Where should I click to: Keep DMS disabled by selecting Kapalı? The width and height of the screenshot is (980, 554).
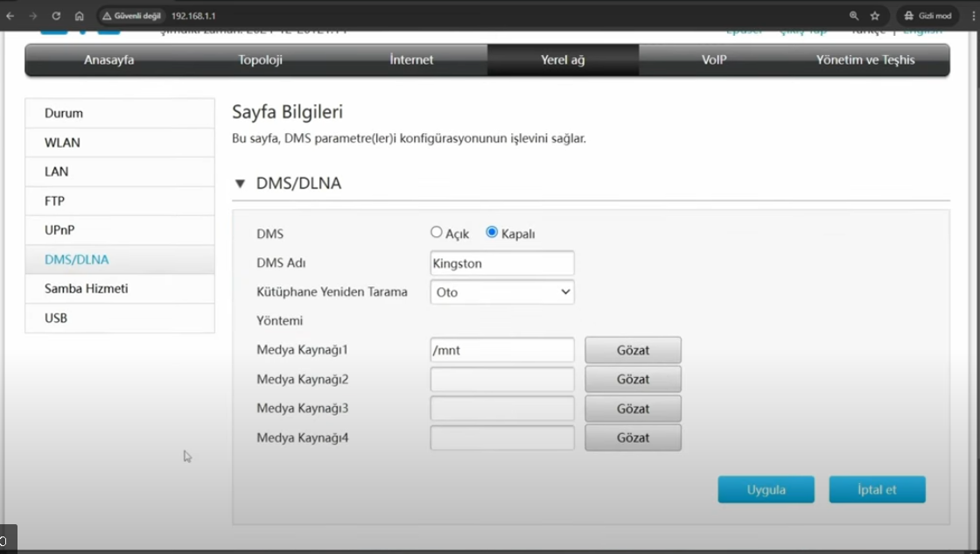click(x=490, y=232)
